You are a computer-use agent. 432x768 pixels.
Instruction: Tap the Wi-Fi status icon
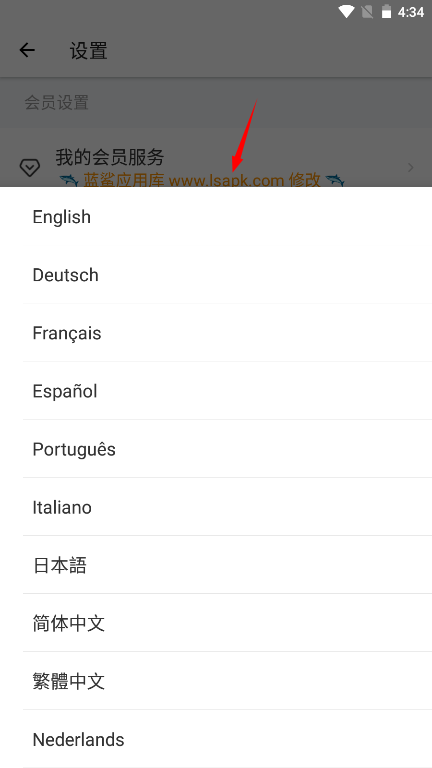346,12
